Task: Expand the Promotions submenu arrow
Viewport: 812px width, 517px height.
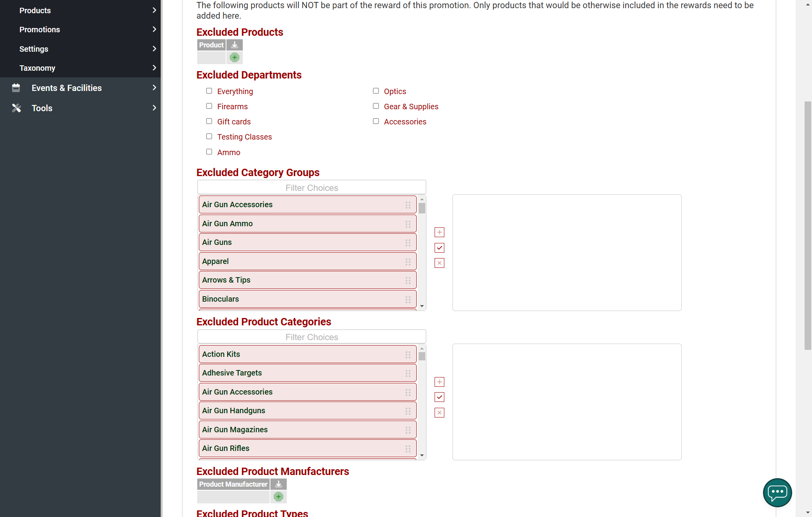Action: 154,29
